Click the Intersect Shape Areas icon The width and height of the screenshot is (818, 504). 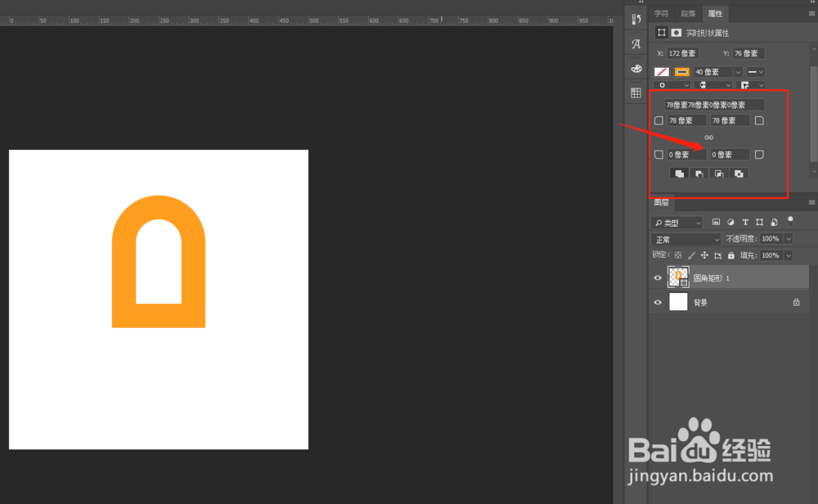(719, 173)
